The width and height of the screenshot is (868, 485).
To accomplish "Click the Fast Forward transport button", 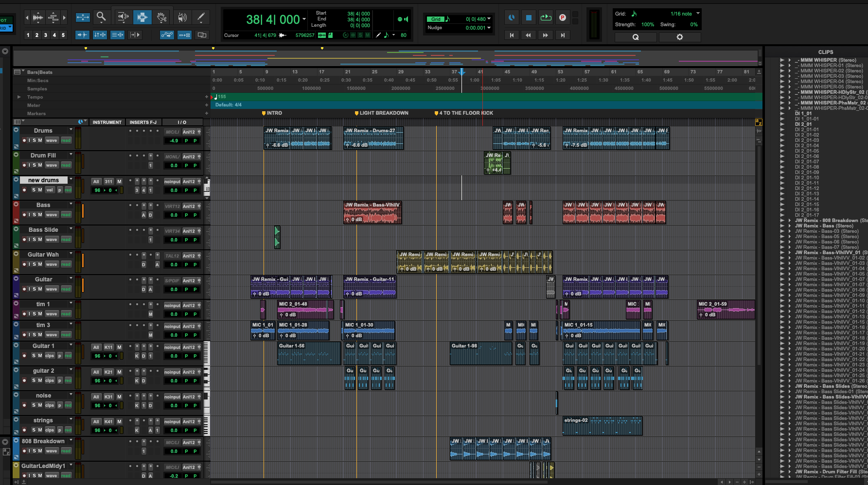I will coord(546,35).
